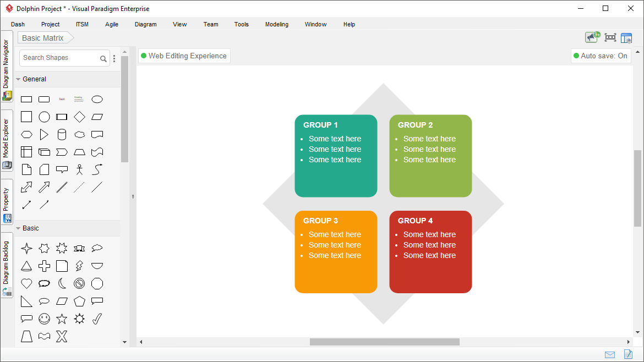644x362 pixels.
Task: Click the canvas horizontal scrollbar thumb
Action: pos(384,342)
